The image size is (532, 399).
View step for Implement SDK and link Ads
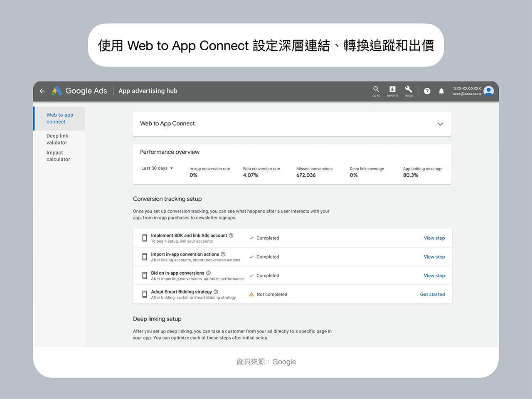[x=434, y=238]
